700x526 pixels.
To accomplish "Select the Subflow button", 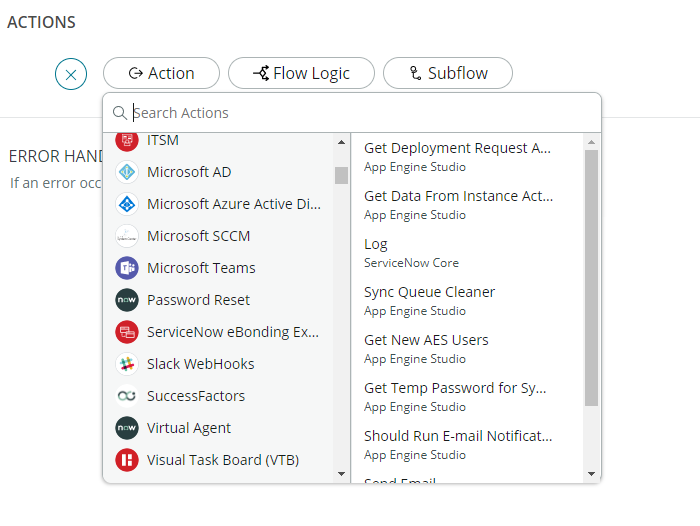I will pyautogui.click(x=448, y=73).
